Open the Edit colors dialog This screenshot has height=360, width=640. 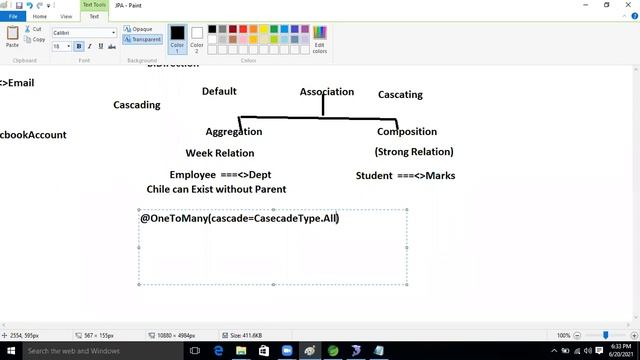(x=320, y=39)
